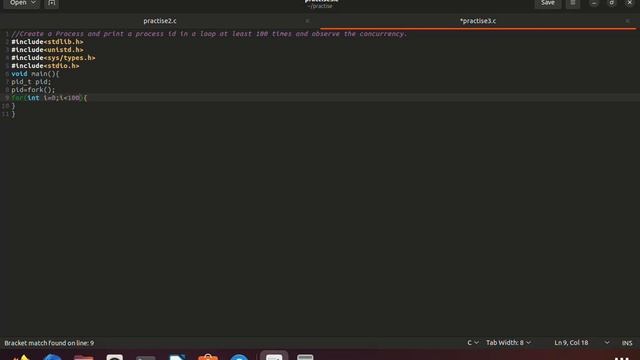The image size is (640, 360).
Task: Save the practise3.c file
Action: [x=547, y=3]
